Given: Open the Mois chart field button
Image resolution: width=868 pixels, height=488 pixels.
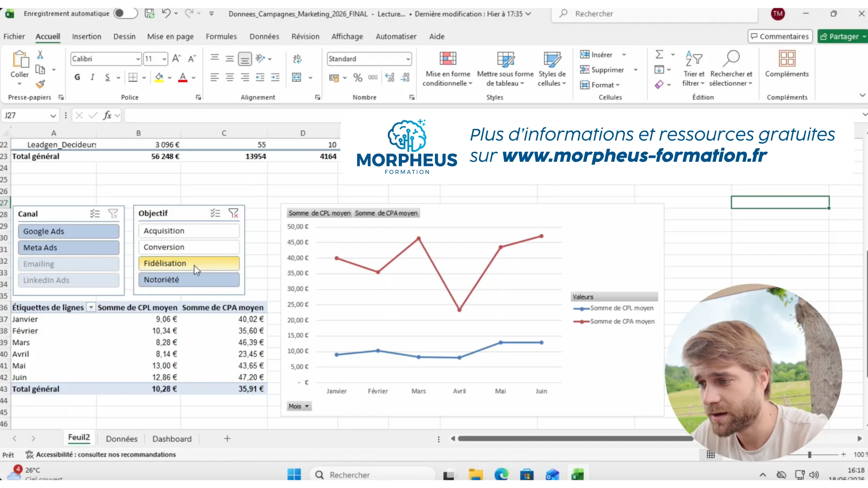Looking at the screenshot, I should click(299, 406).
